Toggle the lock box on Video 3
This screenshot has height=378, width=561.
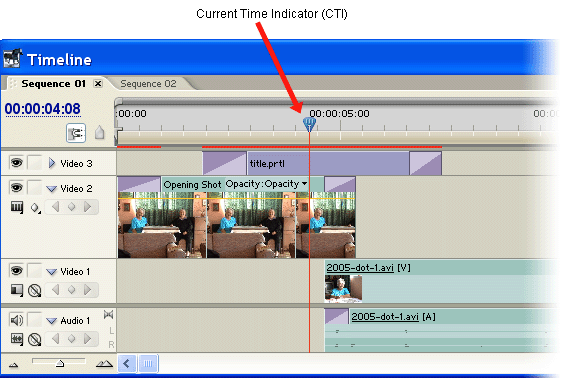coord(35,163)
